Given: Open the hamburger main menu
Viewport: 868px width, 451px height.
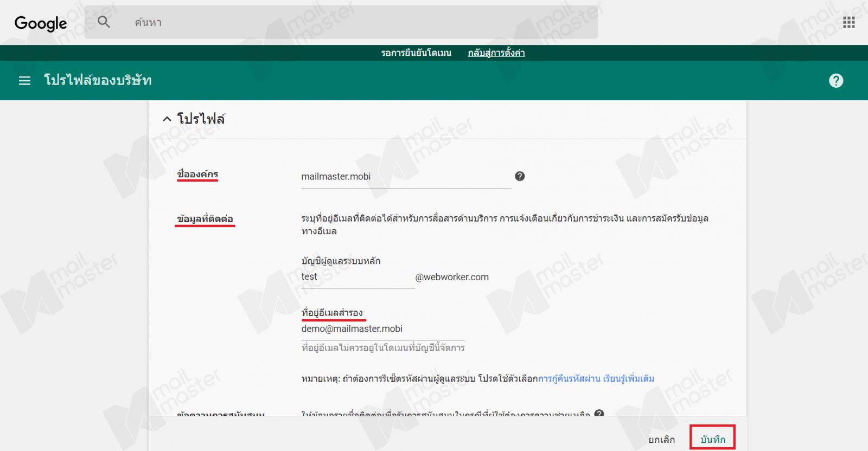Looking at the screenshot, I should click(x=24, y=81).
